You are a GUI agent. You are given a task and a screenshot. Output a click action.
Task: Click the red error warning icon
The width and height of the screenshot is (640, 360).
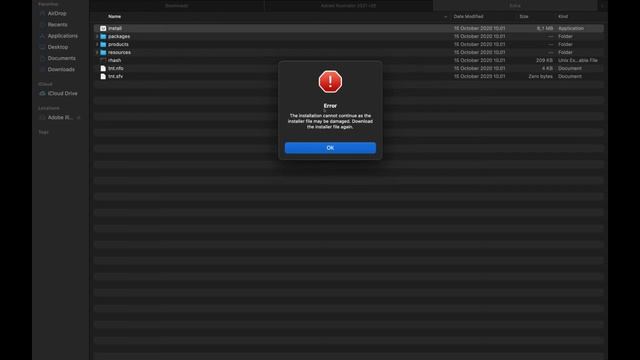coord(330,82)
